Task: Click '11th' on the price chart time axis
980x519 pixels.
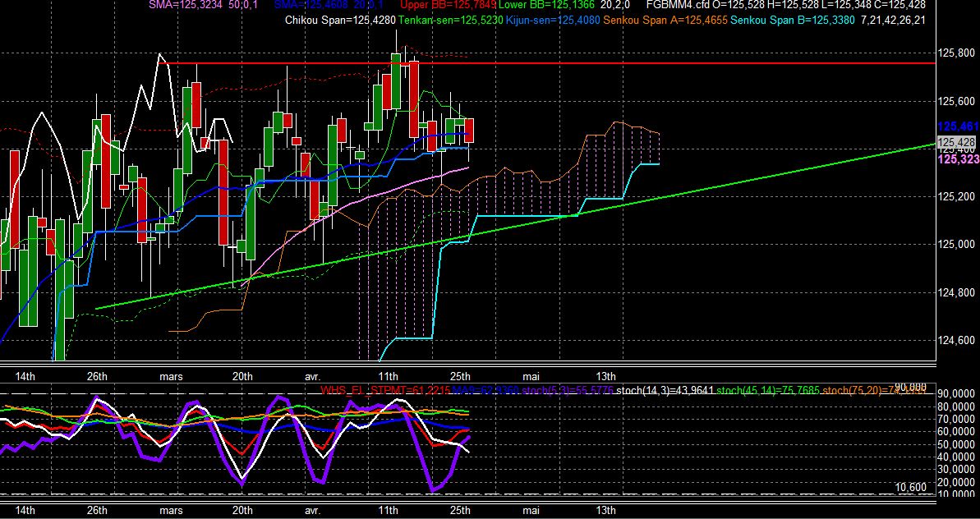Action: click(x=389, y=376)
